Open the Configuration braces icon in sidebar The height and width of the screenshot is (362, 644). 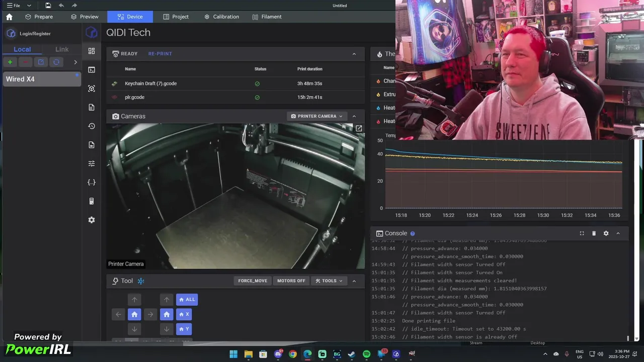coord(92,183)
